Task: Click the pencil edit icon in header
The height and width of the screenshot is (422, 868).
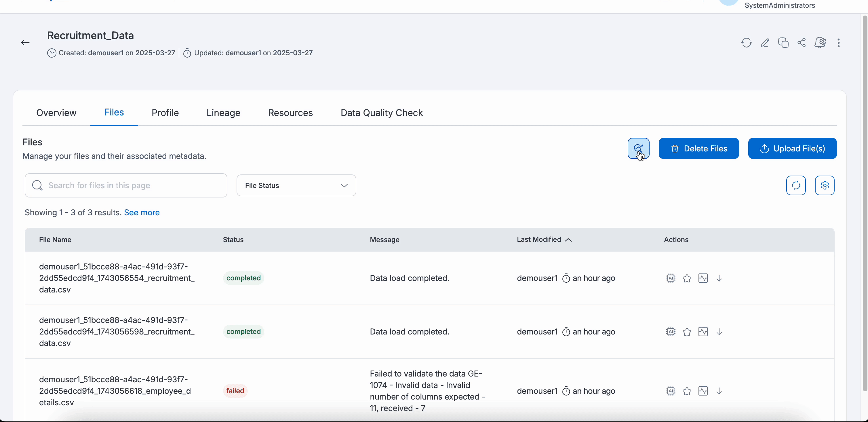Action: pyautogui.click(x=765, y=43)
